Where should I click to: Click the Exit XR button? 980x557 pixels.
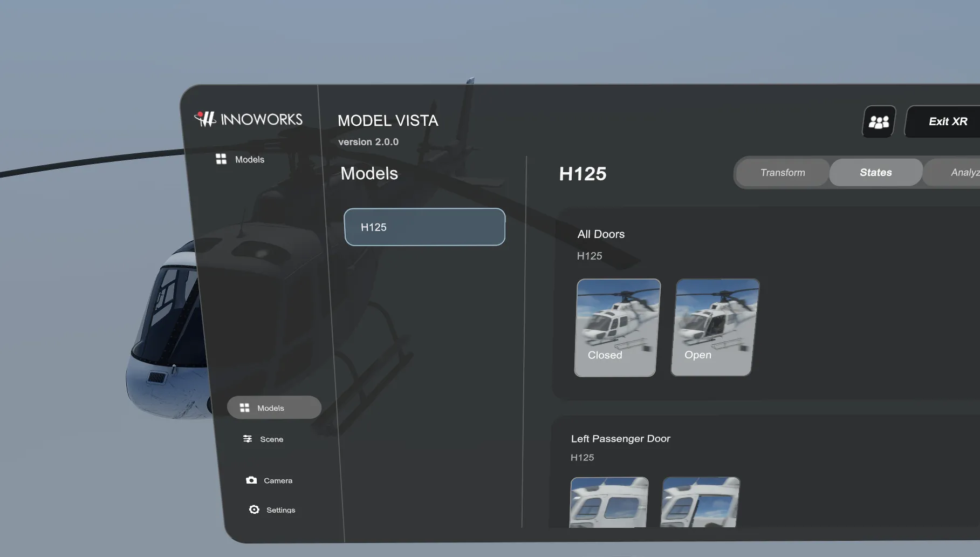pos(944,121)
